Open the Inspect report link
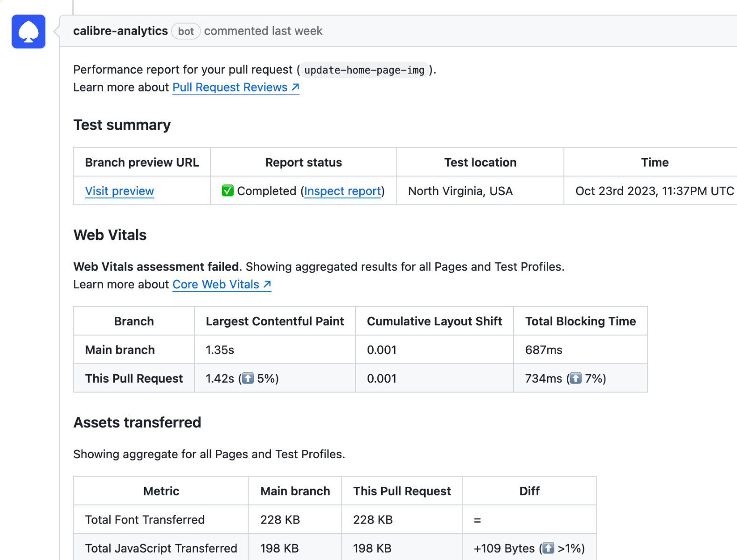Viewport: 737px width, 560px height. coord(342,191)
